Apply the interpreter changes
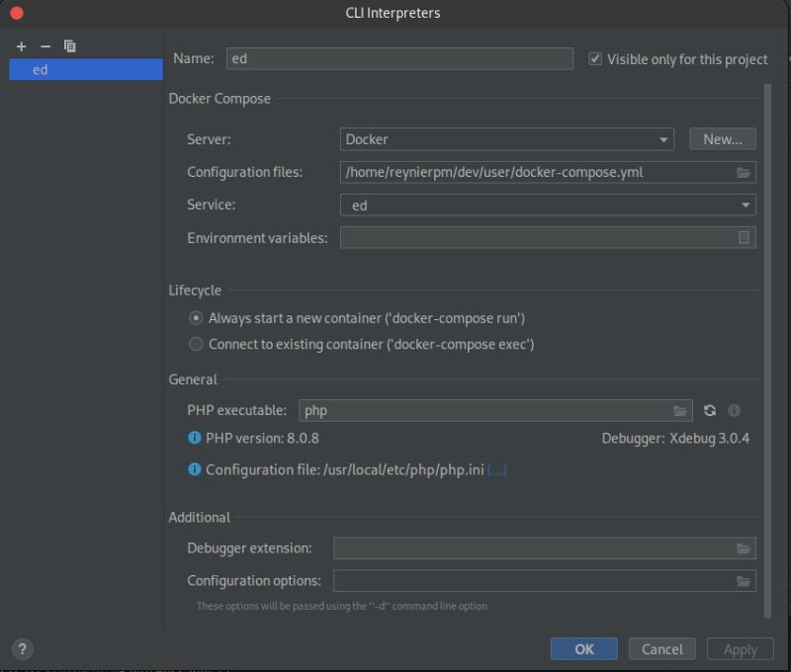791x672 pixels. 740,649
